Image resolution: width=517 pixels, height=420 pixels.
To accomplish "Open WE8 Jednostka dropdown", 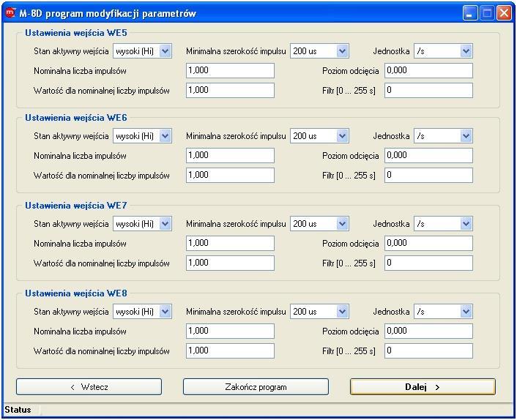I will pyautogui.click(x=443, y=312).
